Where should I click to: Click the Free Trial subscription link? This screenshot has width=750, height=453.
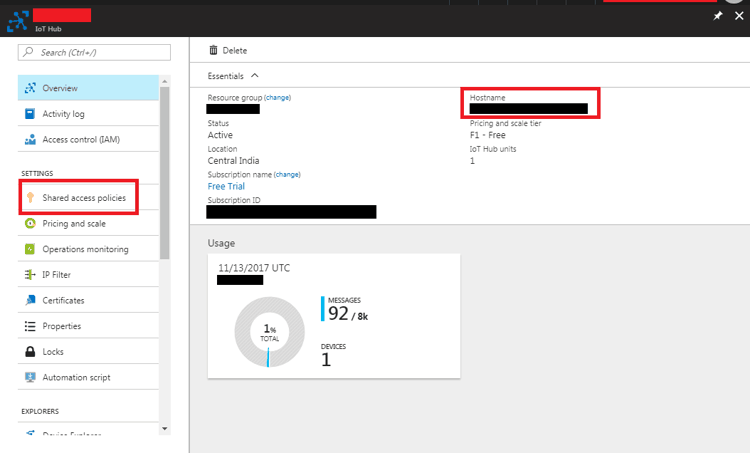click(x=226, y=186)
